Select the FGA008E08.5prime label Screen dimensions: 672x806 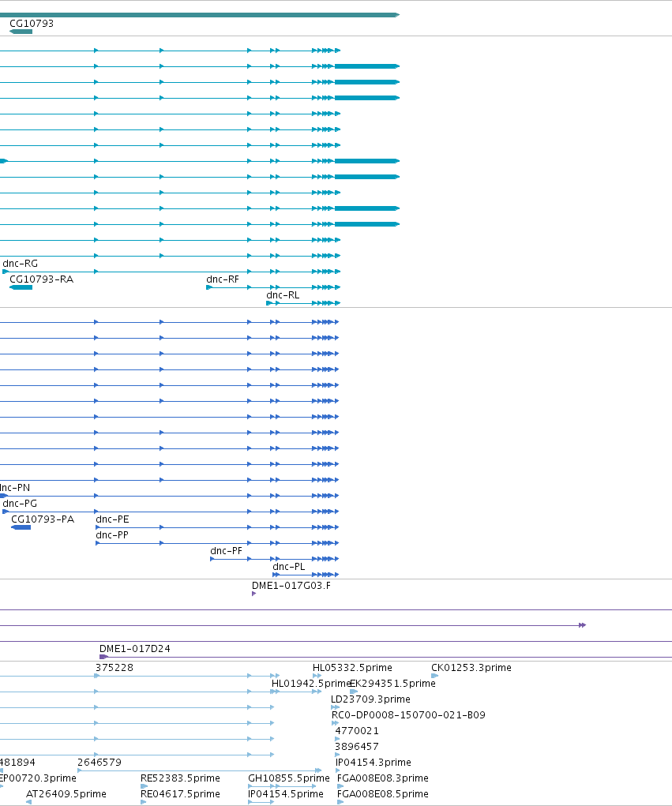(382, 794)
